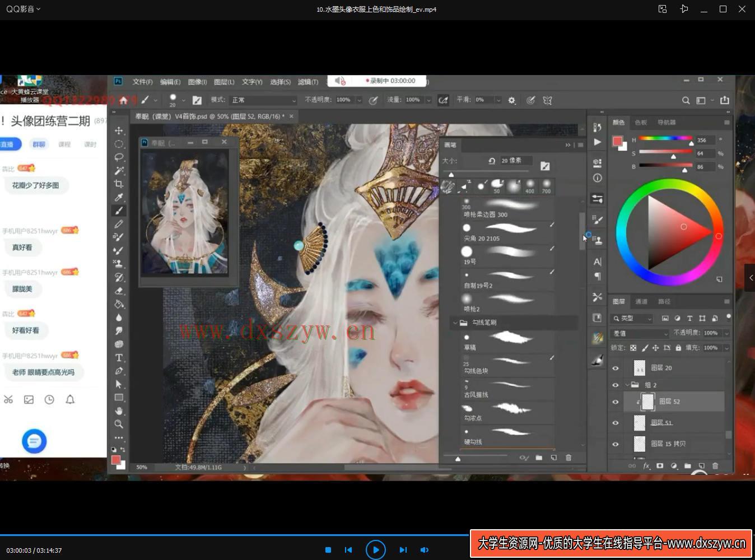Open brush preset picker arrow next to size 20
The image size is (755, 560).
pyautogui.click(x=183, y=100)
